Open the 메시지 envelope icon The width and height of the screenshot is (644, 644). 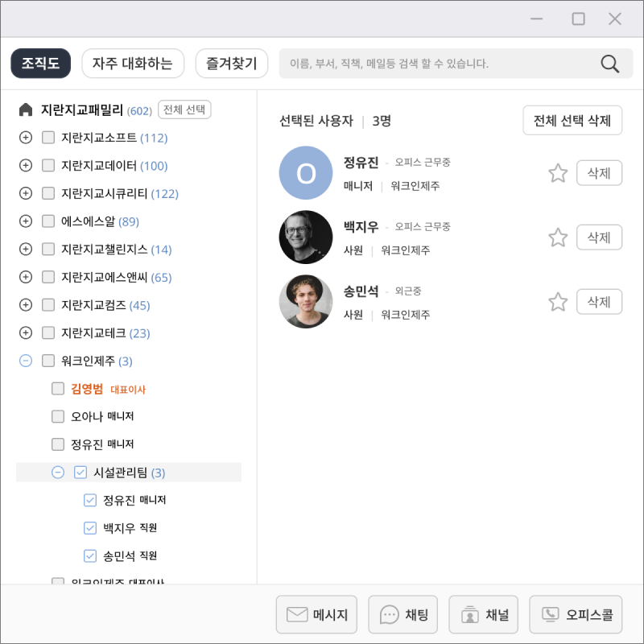(x=295, y=613)
